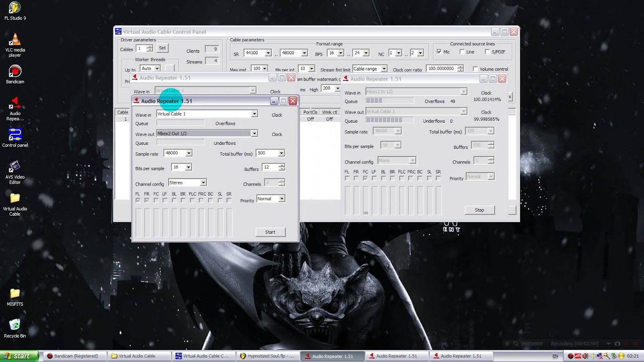
Task: Enable the Volume control checkbox
Action: pyautogui.click(x=475, y=69)
